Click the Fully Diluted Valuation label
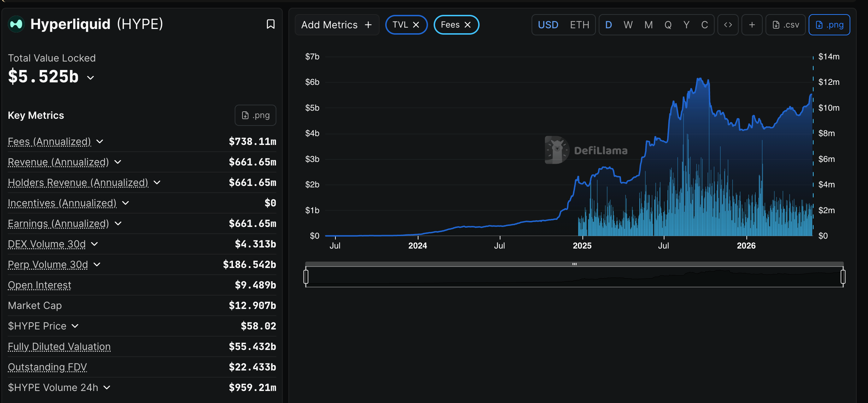Viewport: 868px width, 403px height. [x=59, y=346]
